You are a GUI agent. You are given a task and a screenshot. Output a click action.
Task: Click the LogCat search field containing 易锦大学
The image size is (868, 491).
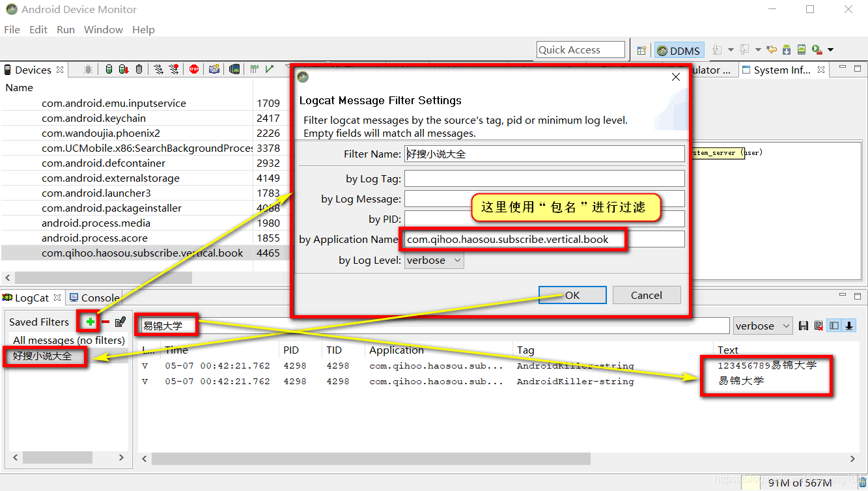click(x=435, y=326)
